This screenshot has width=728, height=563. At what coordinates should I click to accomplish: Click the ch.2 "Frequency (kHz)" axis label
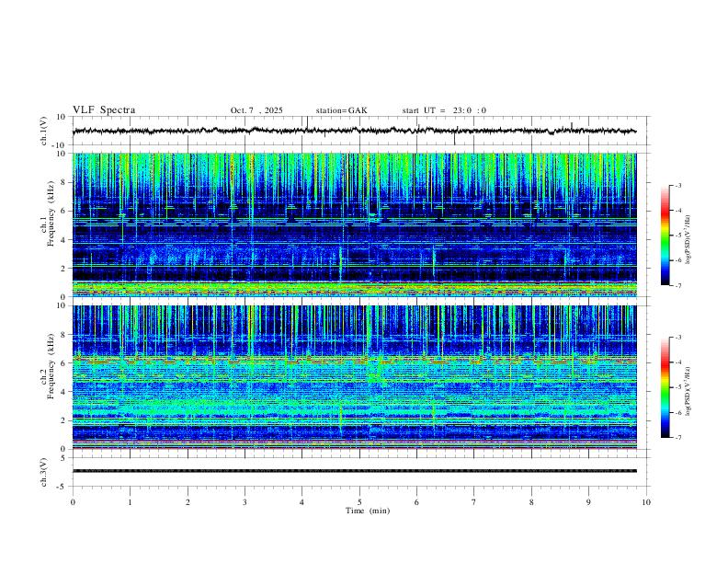[51, 366]
